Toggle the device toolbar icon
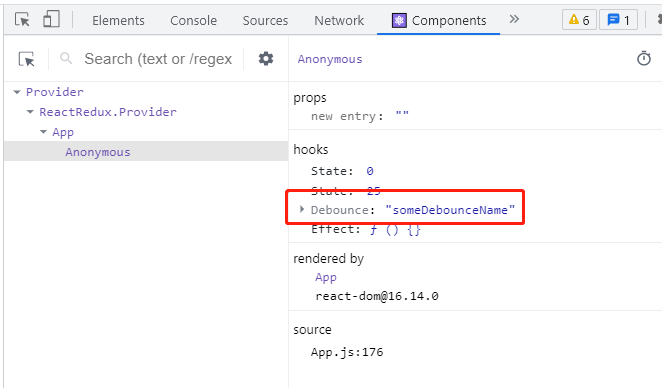 tap(51, 19)
